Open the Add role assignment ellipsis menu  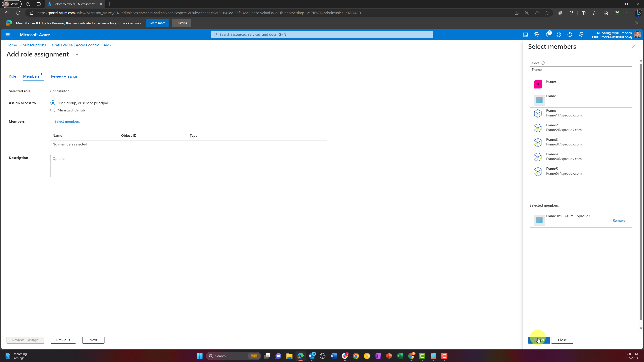[x=77, y=54]
